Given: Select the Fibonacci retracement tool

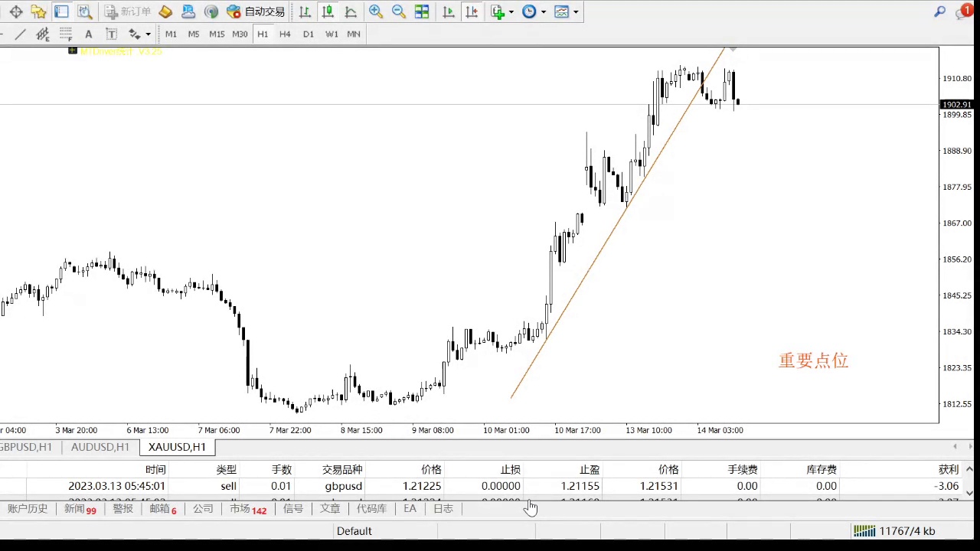Looking at the screenshot, I should coord(66,34).
